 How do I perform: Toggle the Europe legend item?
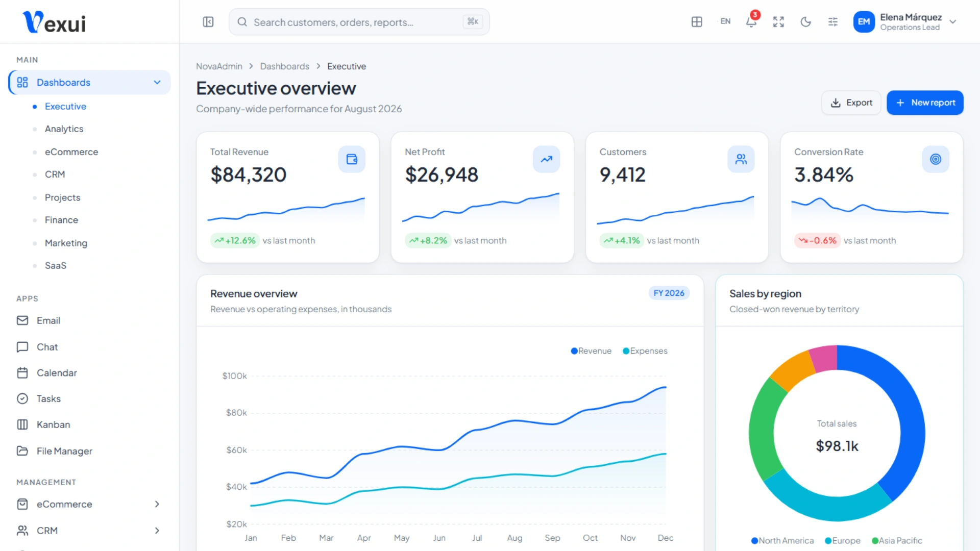(x=842, y=541)
